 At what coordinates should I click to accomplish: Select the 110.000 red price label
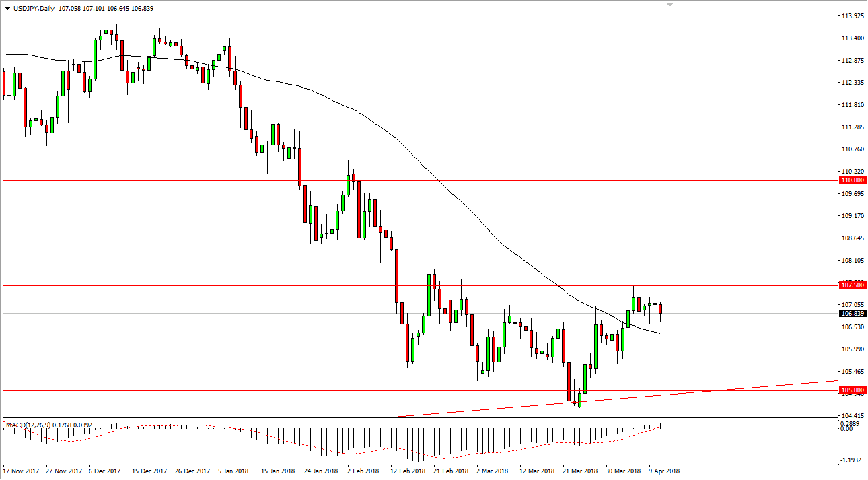click(x=853, y=180)
